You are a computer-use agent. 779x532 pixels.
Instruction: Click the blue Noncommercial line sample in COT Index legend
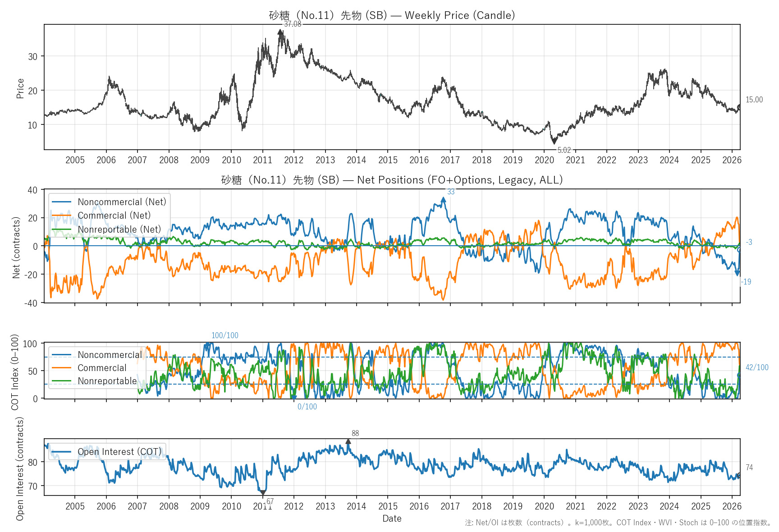[x=61, y=355]
